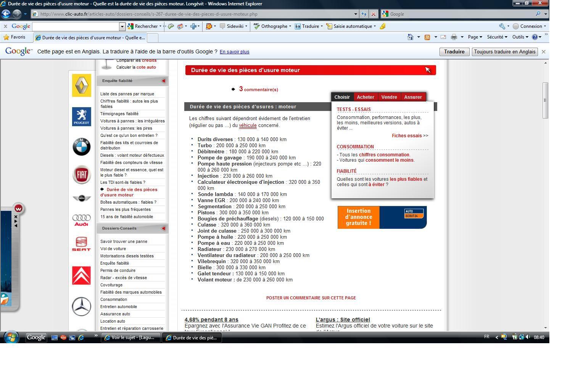Switch to 'Voir le sujet' taskbar window

point(131,337)
